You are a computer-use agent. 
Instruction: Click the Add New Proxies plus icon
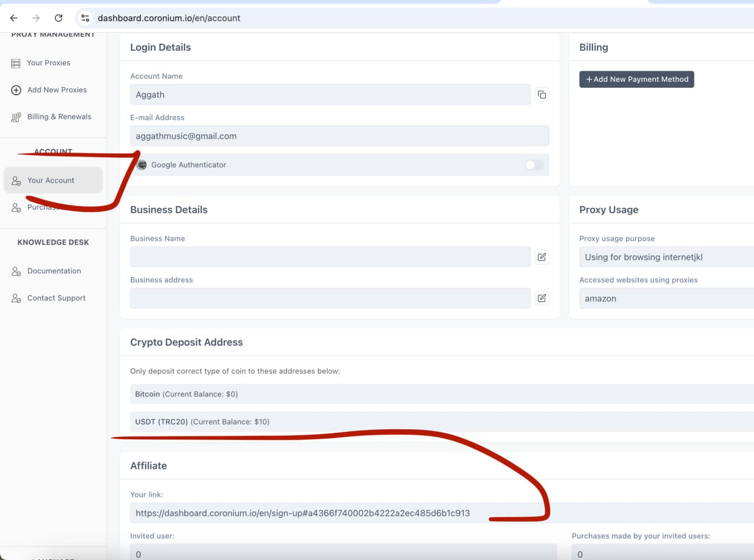16,90
